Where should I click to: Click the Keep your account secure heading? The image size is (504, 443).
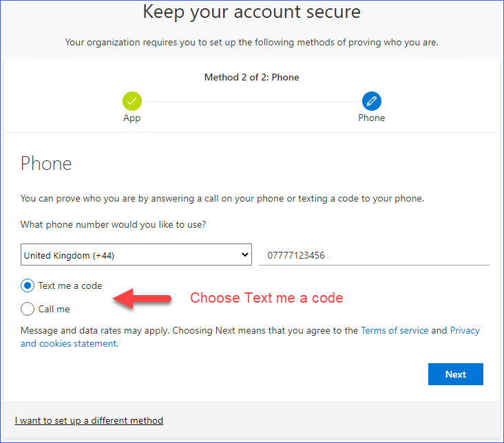pyautogui.click(x=251, y=12)
